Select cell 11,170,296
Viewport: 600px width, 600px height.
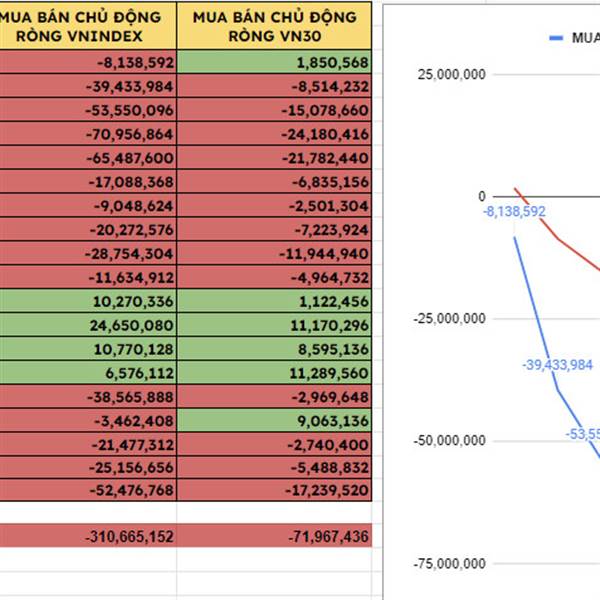point(274,324)
